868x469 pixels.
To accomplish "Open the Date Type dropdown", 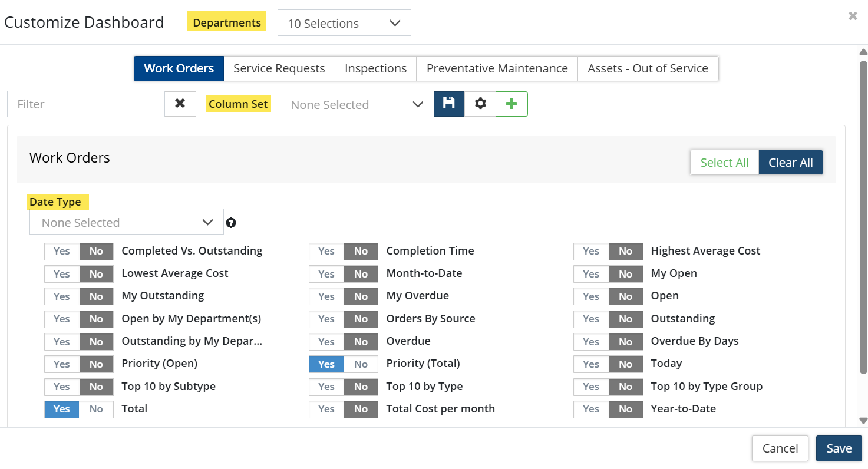I will tap(127, 222).
